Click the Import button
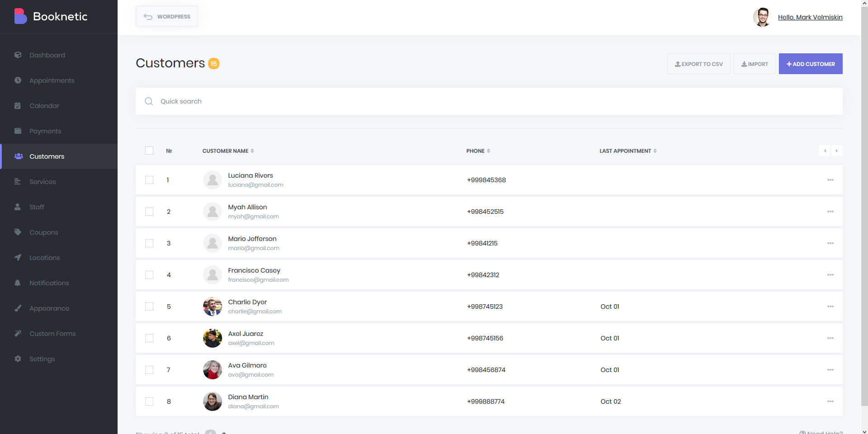868x434 pixels. click(754, 64)
